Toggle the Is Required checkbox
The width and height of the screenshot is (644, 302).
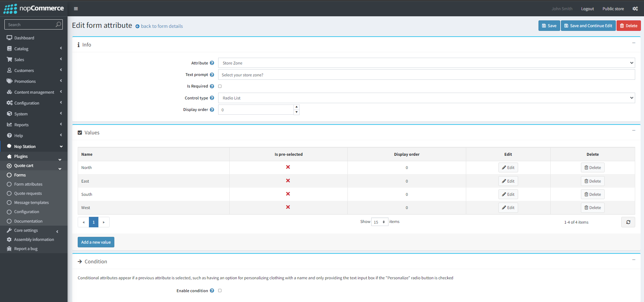(220, 86)
